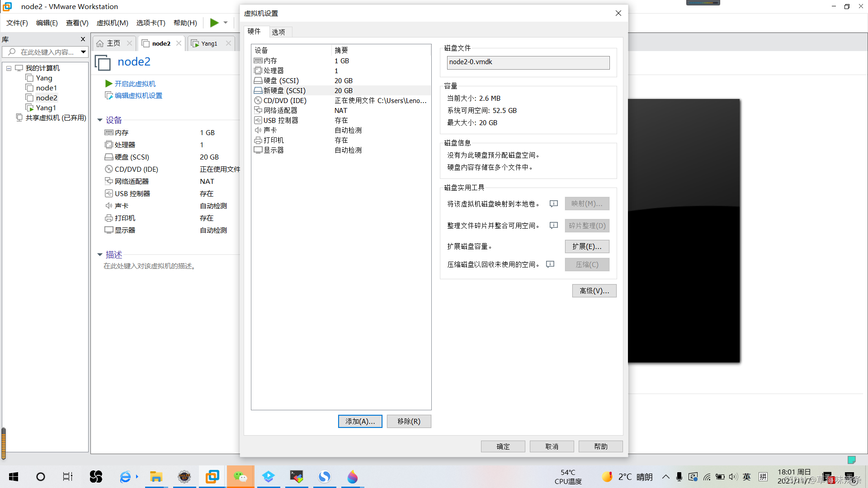Click the volume icon in system tray
Screen dimensions: 868x488
coord(733,477)
